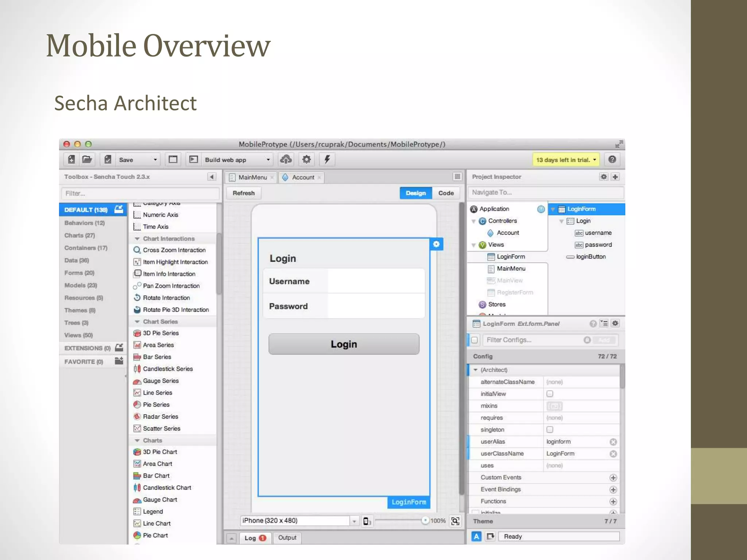Screen dimensions: 747x560
Task: Toggle the singleton checkbox
Action: (550, 429)
